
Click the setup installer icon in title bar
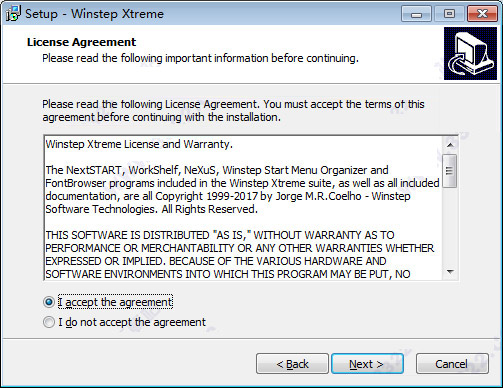pyautogui.click(x=13, y=14)
